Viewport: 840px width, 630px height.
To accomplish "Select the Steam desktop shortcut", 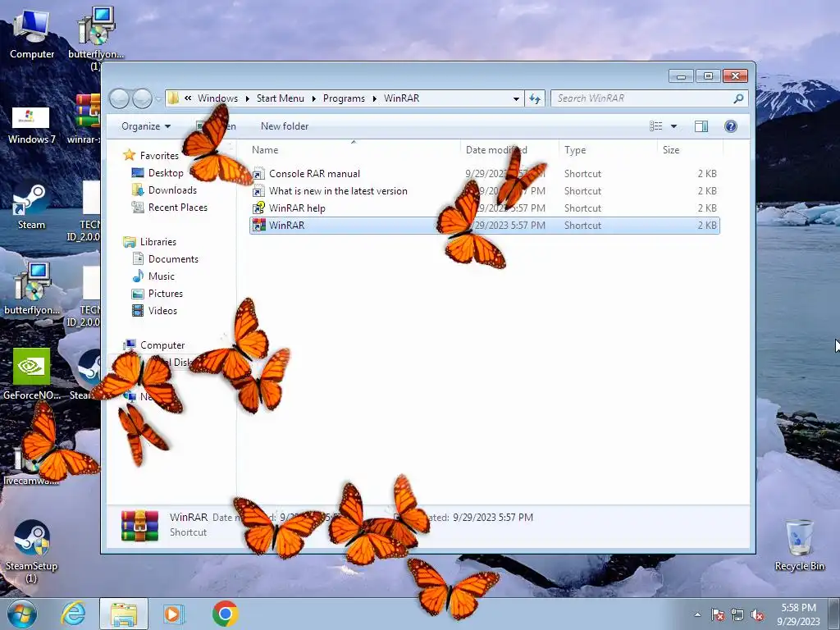I will [x=31, y=206].
